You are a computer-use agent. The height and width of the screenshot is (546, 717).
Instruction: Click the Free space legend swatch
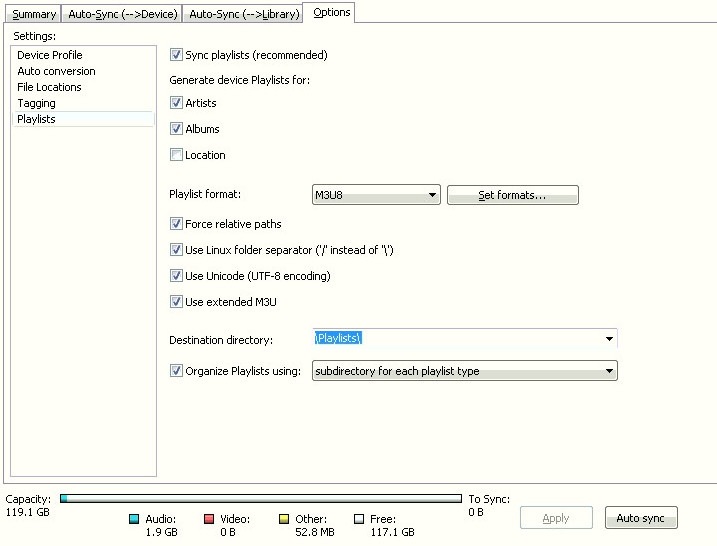point(359,519)
